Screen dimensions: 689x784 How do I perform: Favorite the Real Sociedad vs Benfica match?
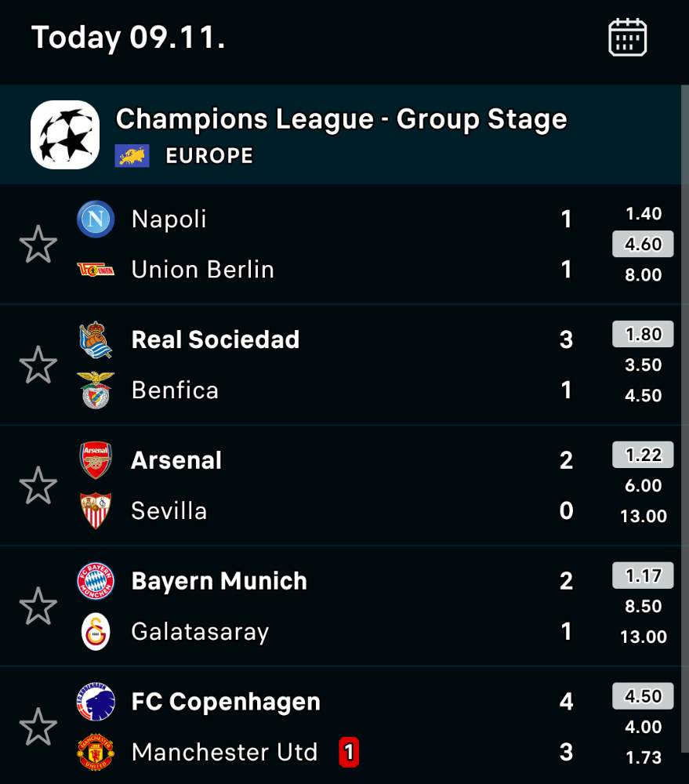38,365
